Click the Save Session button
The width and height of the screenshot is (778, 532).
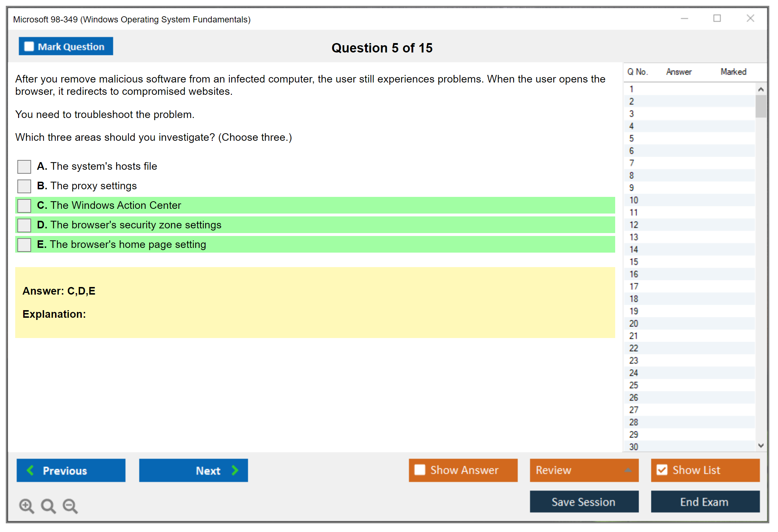(584, 502)
